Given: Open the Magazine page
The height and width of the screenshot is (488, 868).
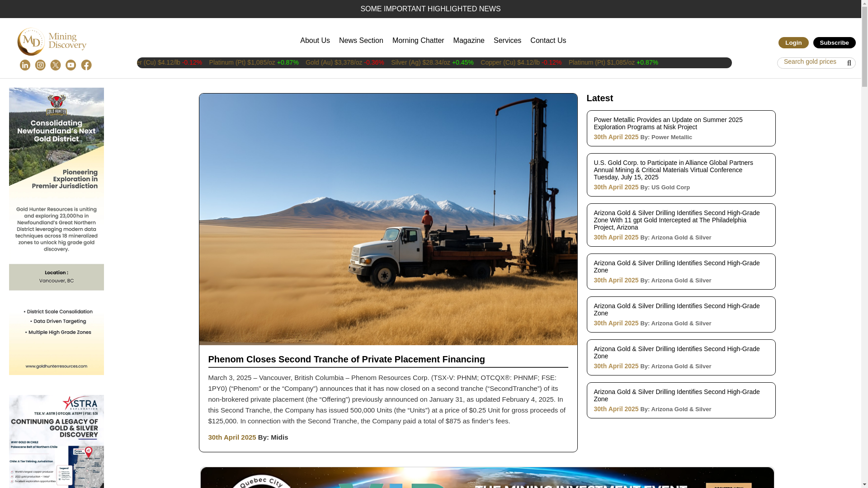Looking at the screenshot, I should click(469, 41).
